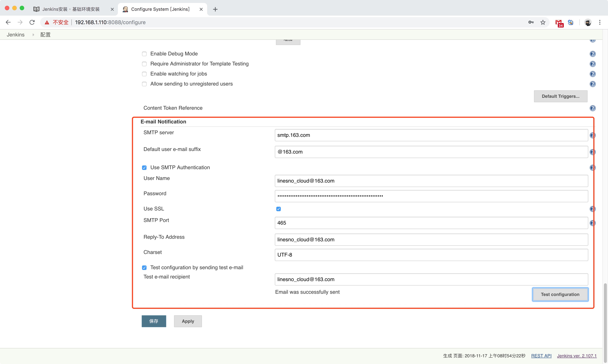Click the Apply button
This screenshot has height=364, width=608.
tap(188, 321)
